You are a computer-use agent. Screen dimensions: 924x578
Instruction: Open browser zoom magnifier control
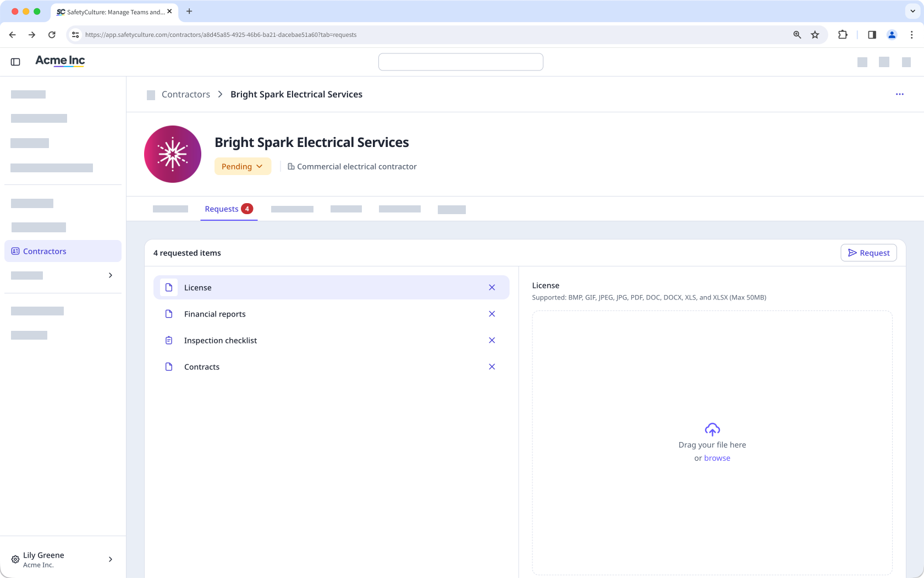coord(797,35)
